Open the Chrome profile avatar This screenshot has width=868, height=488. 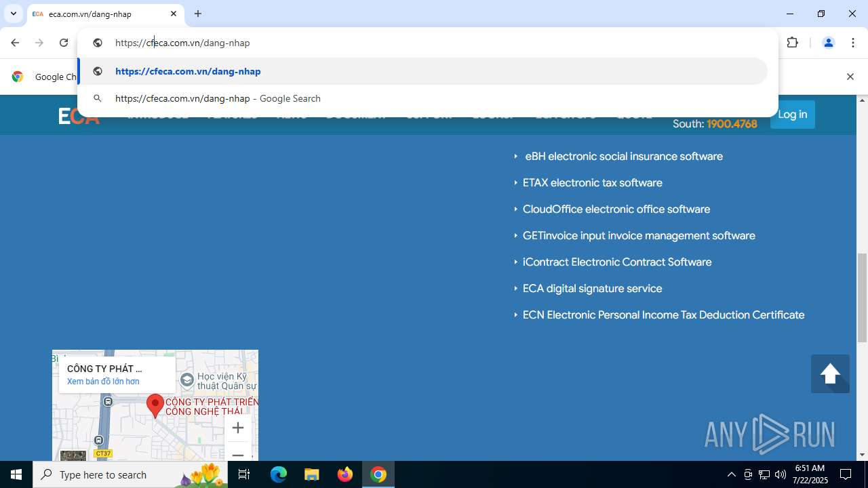pos(828,43)
